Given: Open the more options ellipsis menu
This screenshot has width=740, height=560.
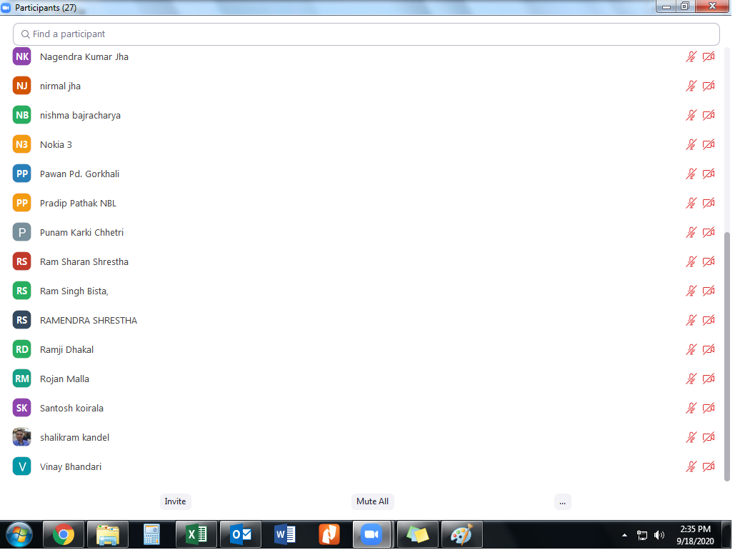Looking at the screenshot, I should coord(562,501).
